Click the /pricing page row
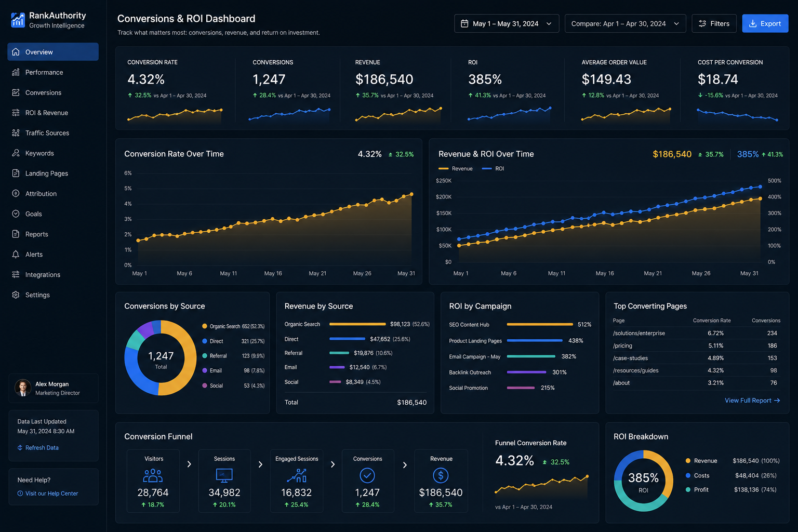The width and height of the screenshot is (798, 532). (x=696, y=345)
